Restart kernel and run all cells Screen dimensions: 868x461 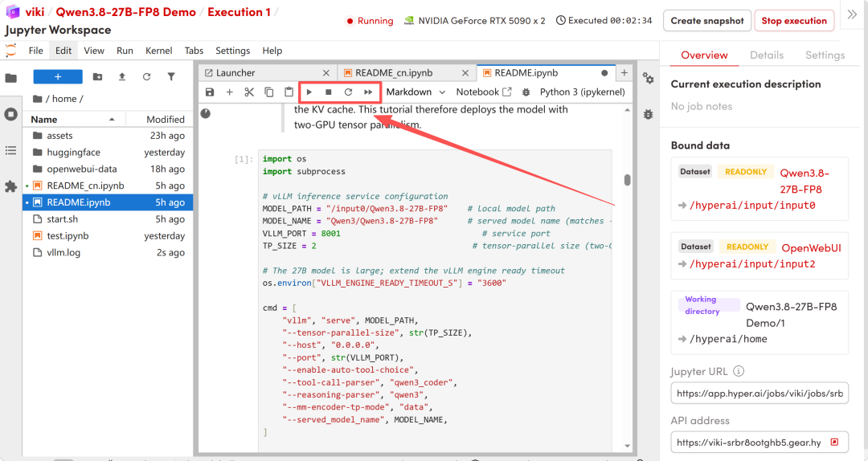point(368,92)
